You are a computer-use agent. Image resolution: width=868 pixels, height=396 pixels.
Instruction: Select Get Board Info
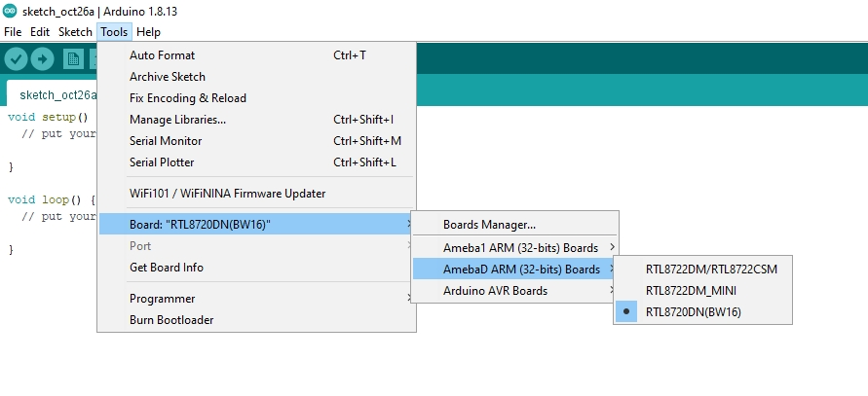pyautogui.click(x=257, y=268)
